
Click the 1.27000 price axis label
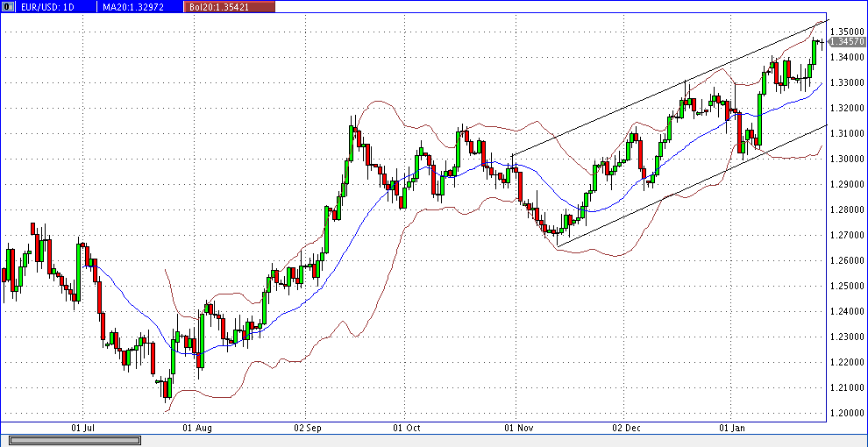click(x=846, y=235)
